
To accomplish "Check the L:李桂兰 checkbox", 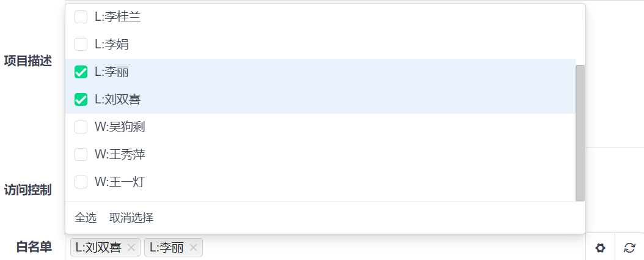I will pos(81,17).
